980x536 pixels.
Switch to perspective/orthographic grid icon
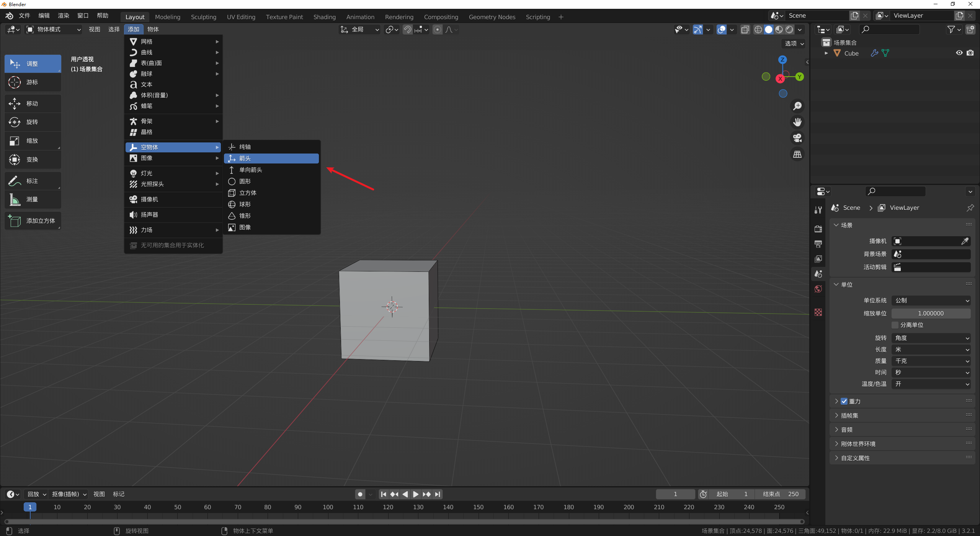797,154
